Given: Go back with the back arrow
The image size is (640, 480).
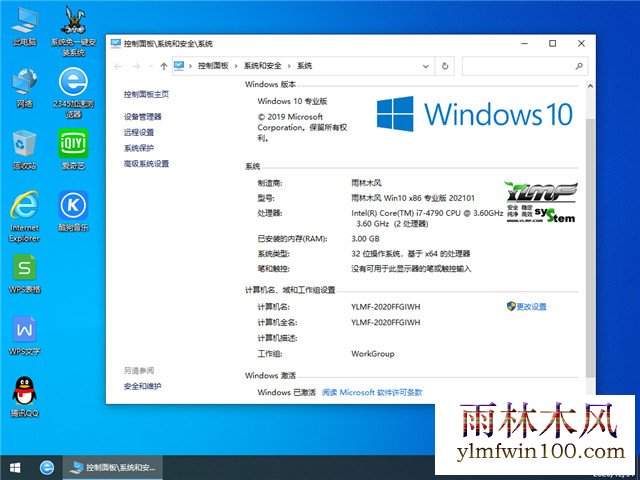Looking at the screenshot, I should pyautogui.click(x=118, y=66).
